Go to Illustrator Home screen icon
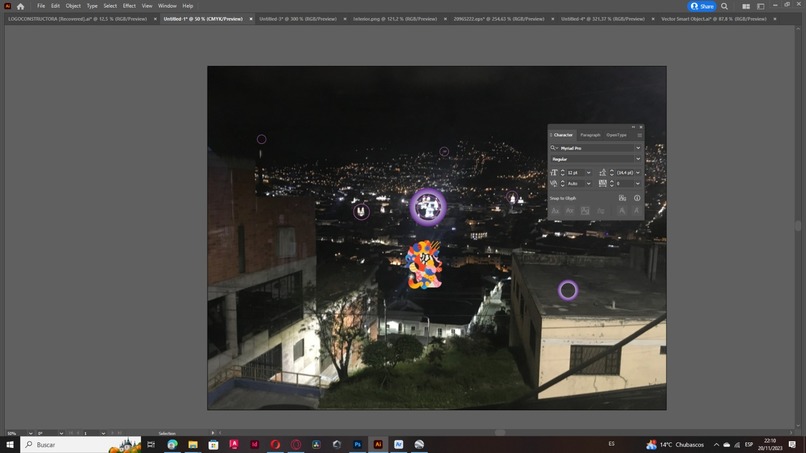This screenshot has width=806, height=453. pos(21,6)
